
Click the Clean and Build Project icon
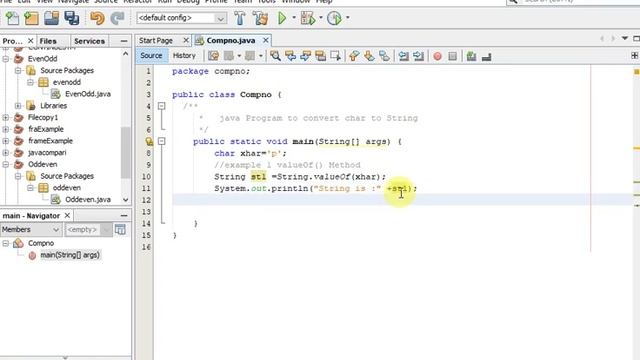(x=260, y=18)
